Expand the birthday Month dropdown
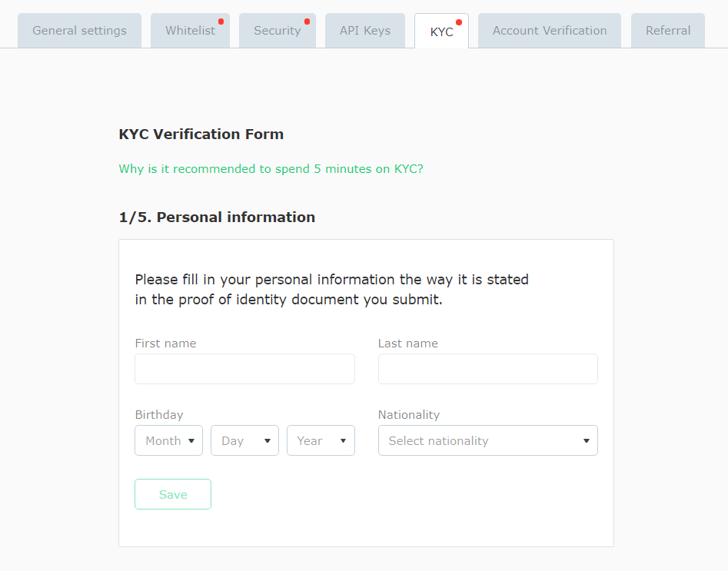 168,440
